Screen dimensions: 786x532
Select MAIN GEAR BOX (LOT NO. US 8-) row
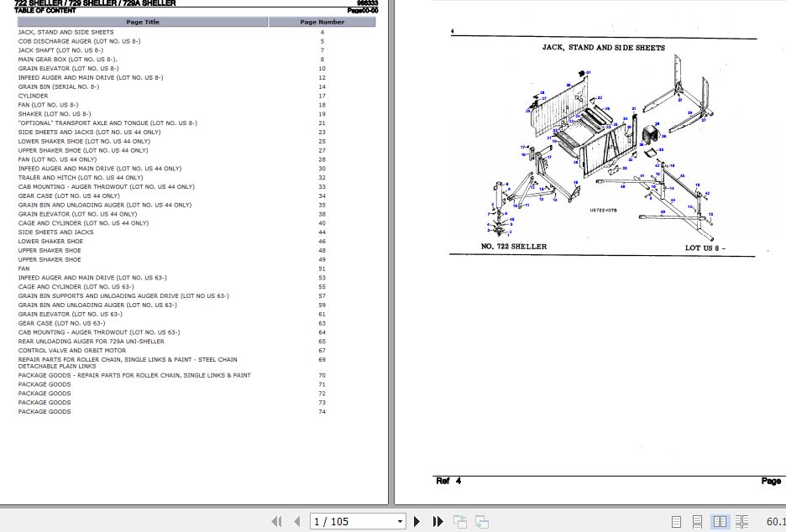click(x=68, y=59)
